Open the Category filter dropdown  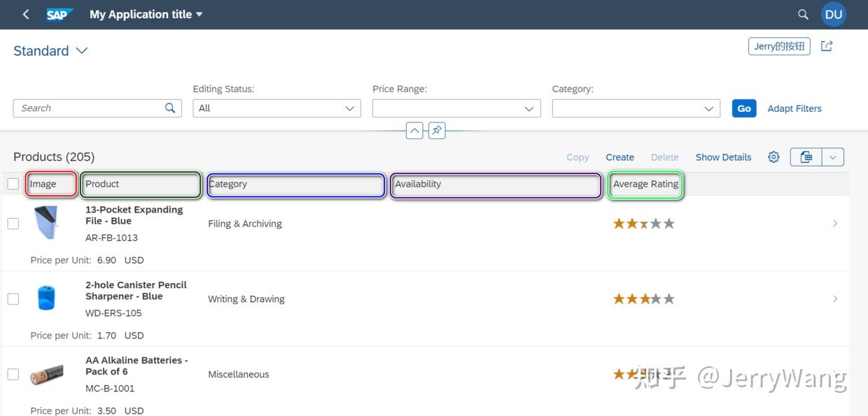[709, 108]
